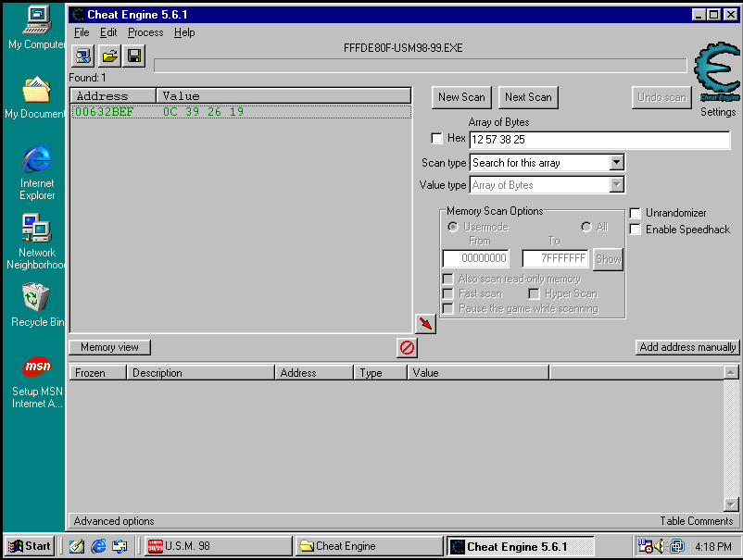743x560 pixels.
Task: Click Add address manually button
Action: pos(687,347)
